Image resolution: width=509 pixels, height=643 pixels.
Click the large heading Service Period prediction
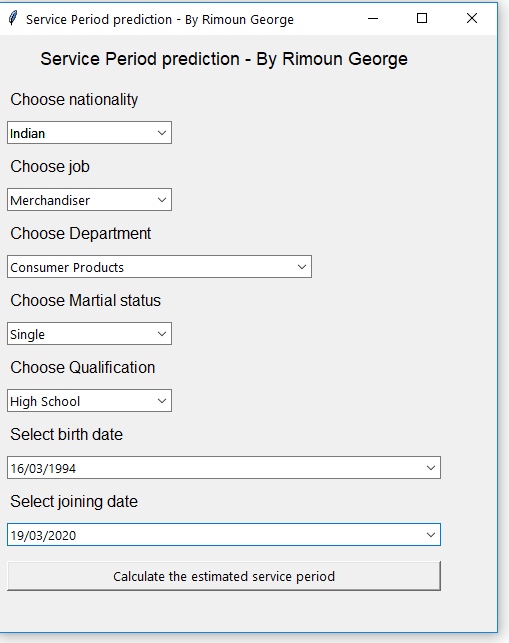224,59
